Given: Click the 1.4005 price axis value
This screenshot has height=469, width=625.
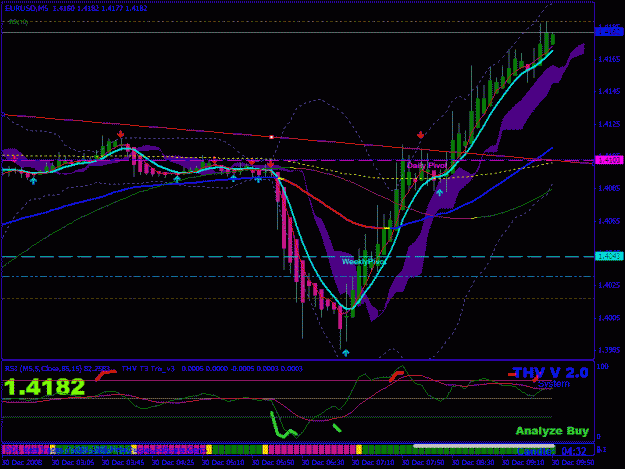Looking at the screenshot, I should click(x=609, y=318).
